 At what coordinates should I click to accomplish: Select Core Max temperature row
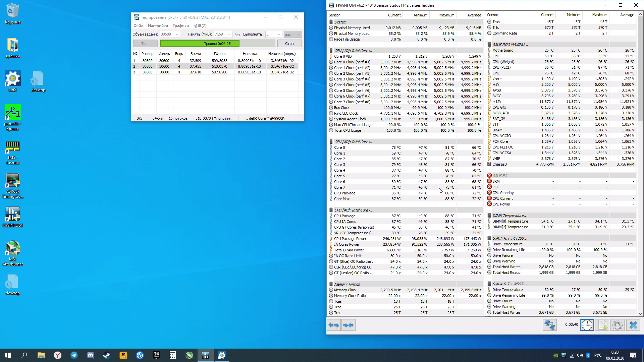[x=406, y=199]
